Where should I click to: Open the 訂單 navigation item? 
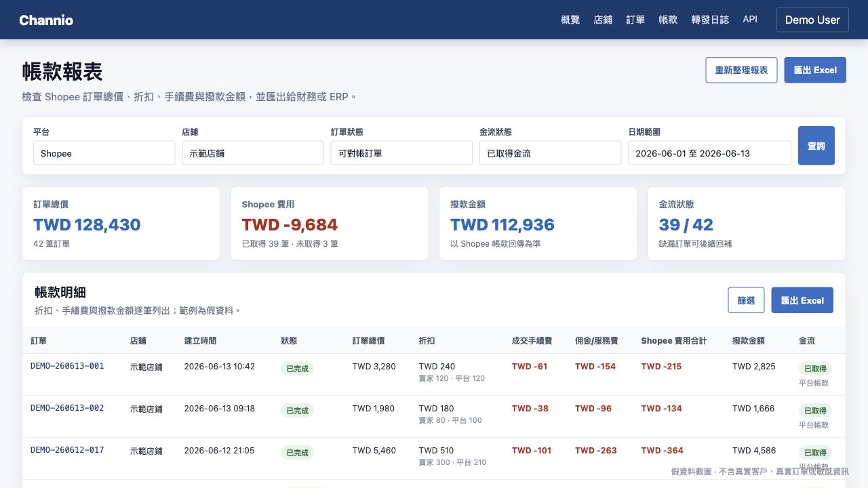pyautogui.click(x=635, y=20)
